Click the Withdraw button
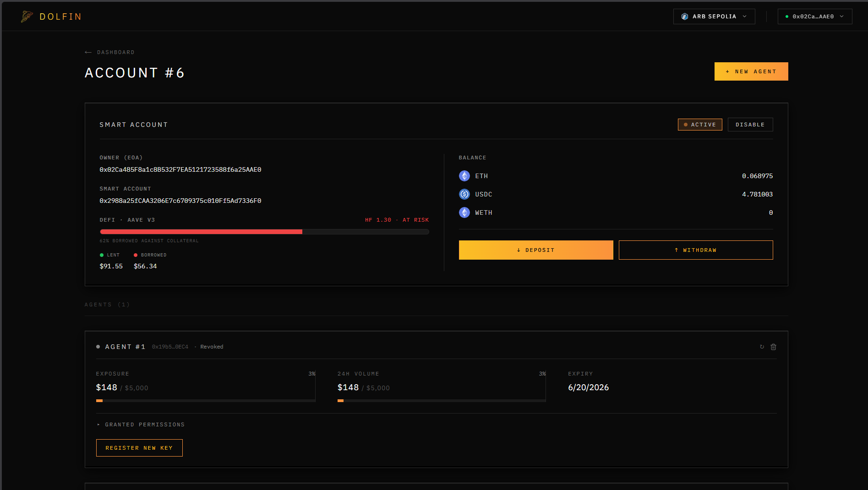The width and height of the screenshot is (868, 490). [x=696, y=250]
